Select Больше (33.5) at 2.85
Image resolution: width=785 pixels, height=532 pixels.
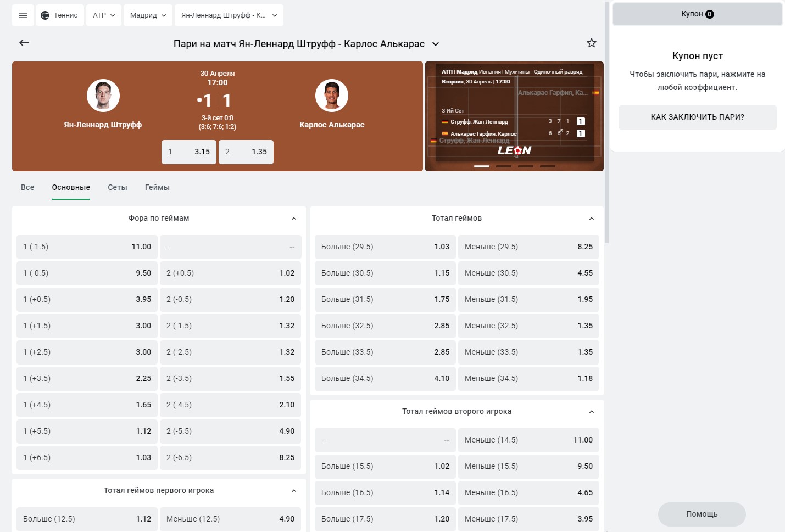385,352
